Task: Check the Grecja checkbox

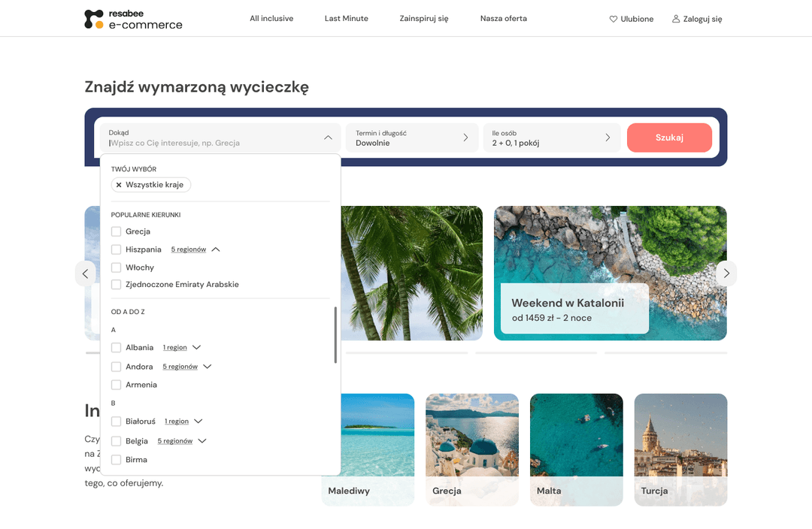Action: tap(116, 231)
